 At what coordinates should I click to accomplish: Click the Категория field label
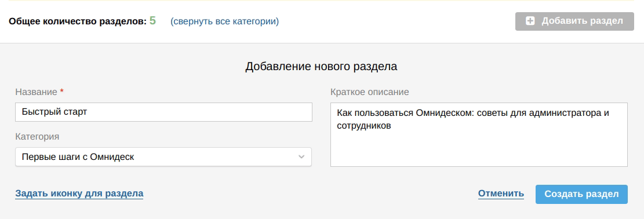pos(37,137)
